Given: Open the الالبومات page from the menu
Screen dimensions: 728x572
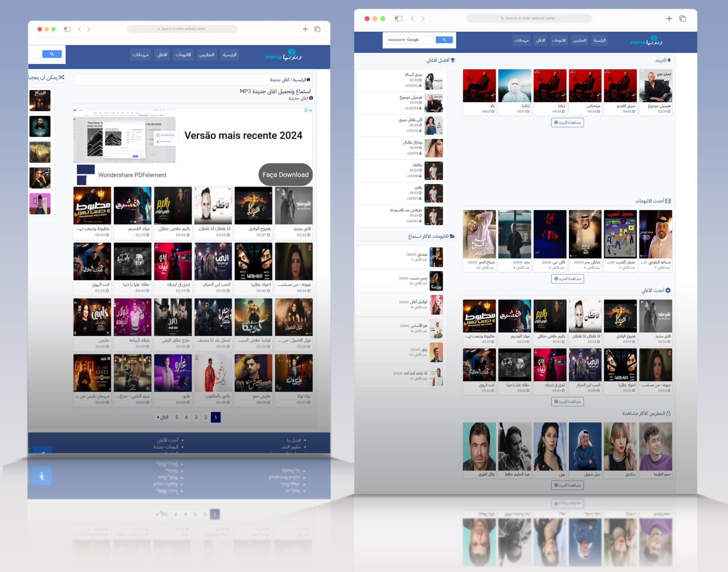Looking at the screenshot, I should (183, 54).
